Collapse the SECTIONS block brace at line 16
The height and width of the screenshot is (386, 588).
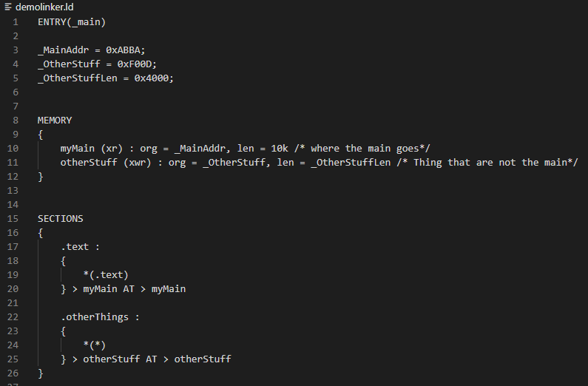coord(41,233)
